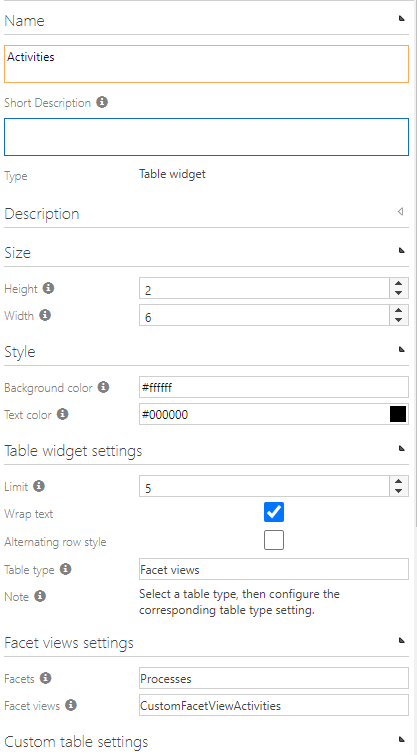Viewport: 417px width, 755px height.
Task: Collapse the Custom table settings section
Action: 401,739
